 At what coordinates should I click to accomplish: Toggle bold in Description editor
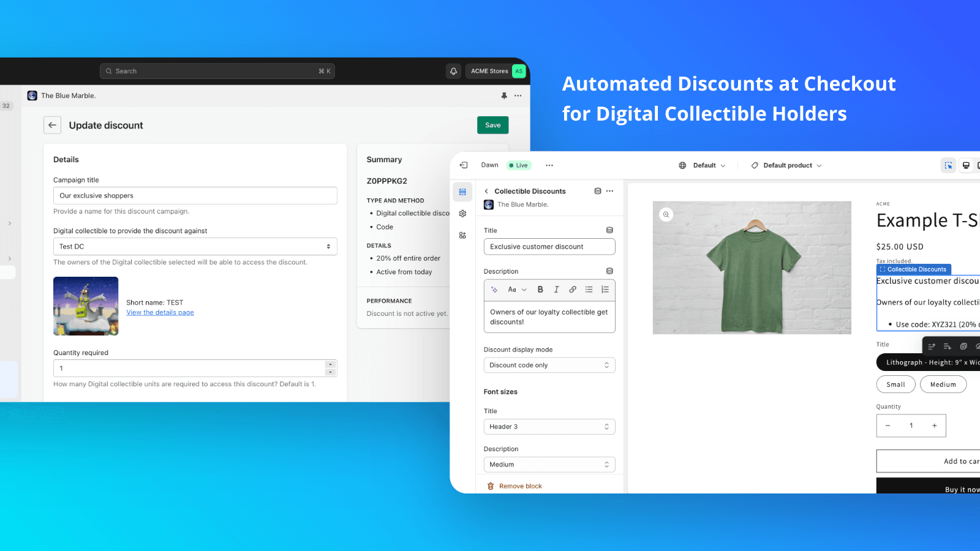[540, 290]
